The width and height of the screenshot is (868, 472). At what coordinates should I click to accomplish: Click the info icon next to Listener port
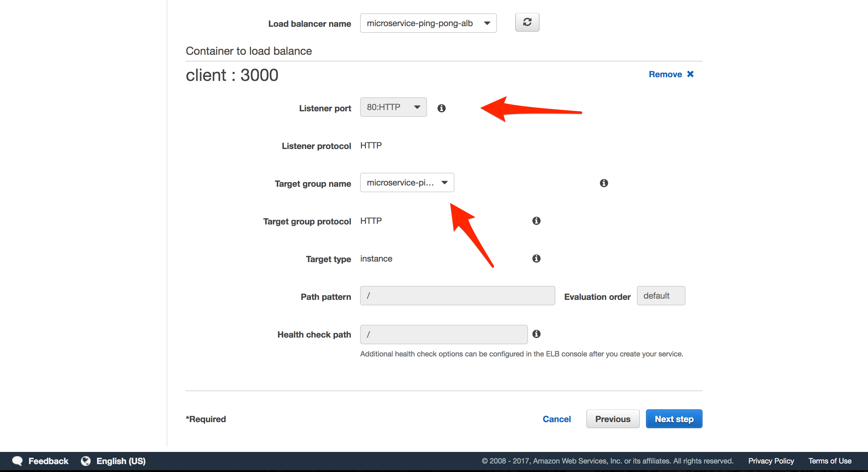pos(441,108)
